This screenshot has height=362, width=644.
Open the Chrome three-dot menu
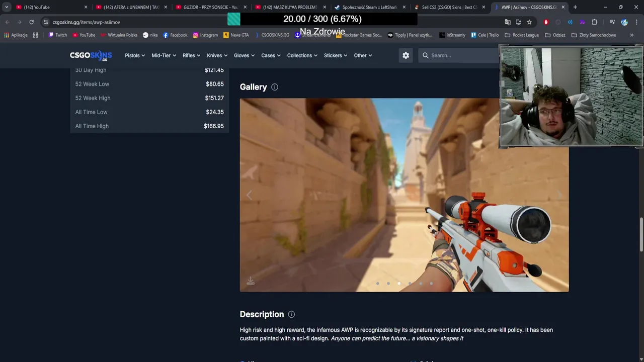(x=636, y=22)
